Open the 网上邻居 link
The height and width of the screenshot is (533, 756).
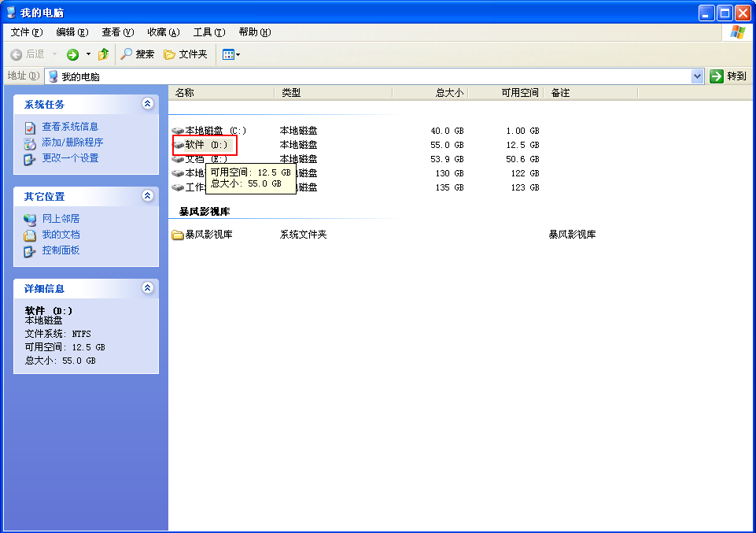[61, 219]
